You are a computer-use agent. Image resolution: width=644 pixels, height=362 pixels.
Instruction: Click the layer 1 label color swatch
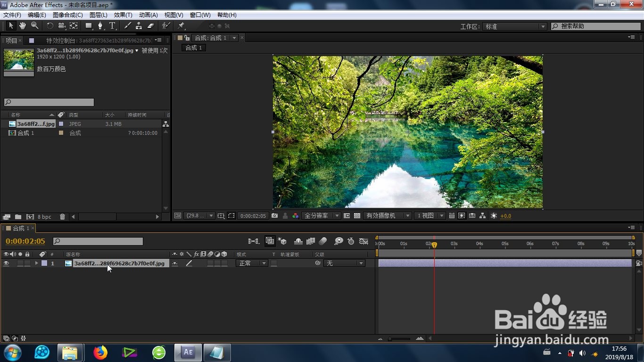coord(44,263)
